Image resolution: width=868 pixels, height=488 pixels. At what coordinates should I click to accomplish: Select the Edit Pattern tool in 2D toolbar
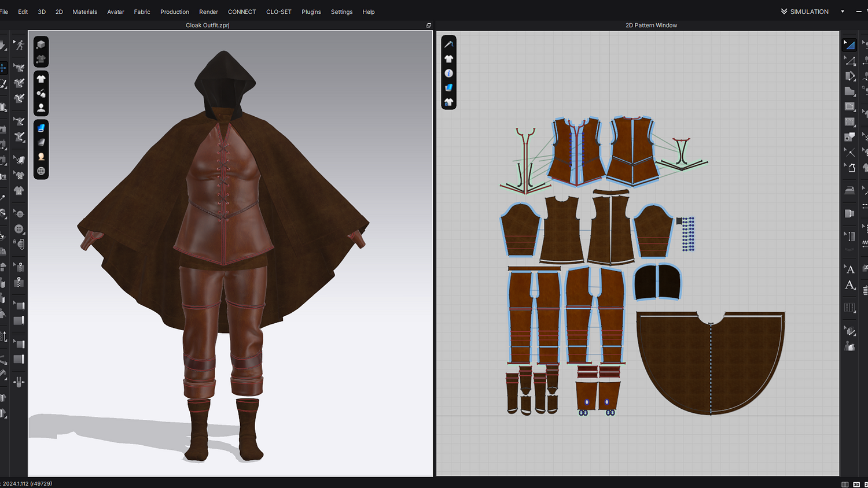849,60
